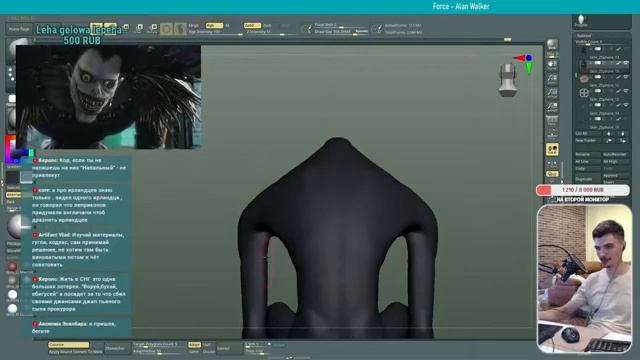Screen dimensions: 640x360
Task: Adjust the Focal Shift slider
Action: [x=341, y=25]
